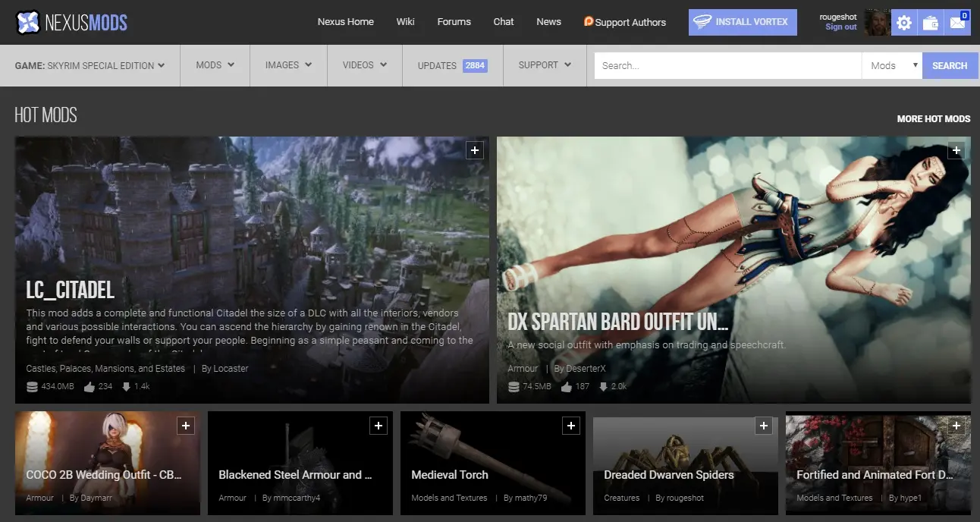The width and height of the screenshot is (980, 522).
Task: Click rougeshot author on Dwarven Spiders card
Action: (x=685, y=498)
